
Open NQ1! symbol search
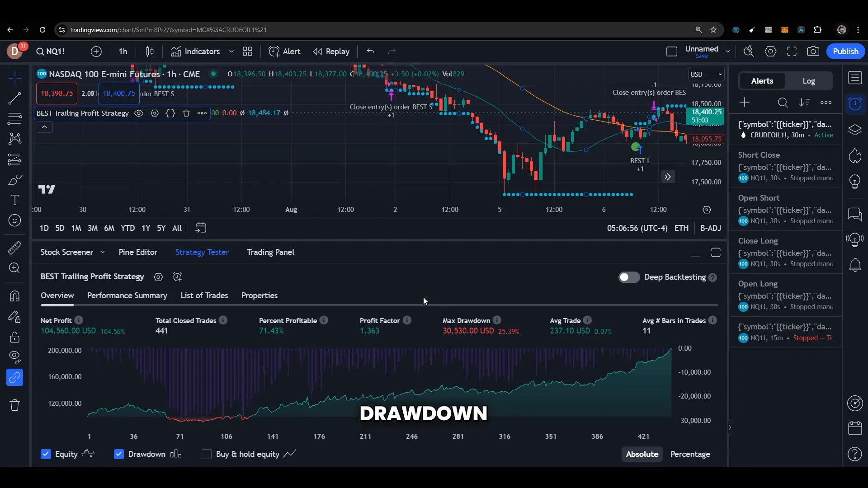click(51, 52)
